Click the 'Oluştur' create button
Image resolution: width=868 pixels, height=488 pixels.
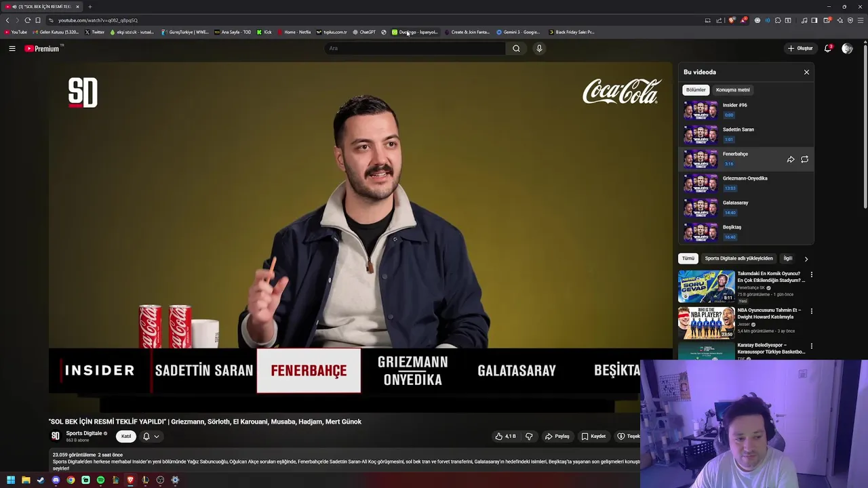pyautogui.click(x=800, y=48)
